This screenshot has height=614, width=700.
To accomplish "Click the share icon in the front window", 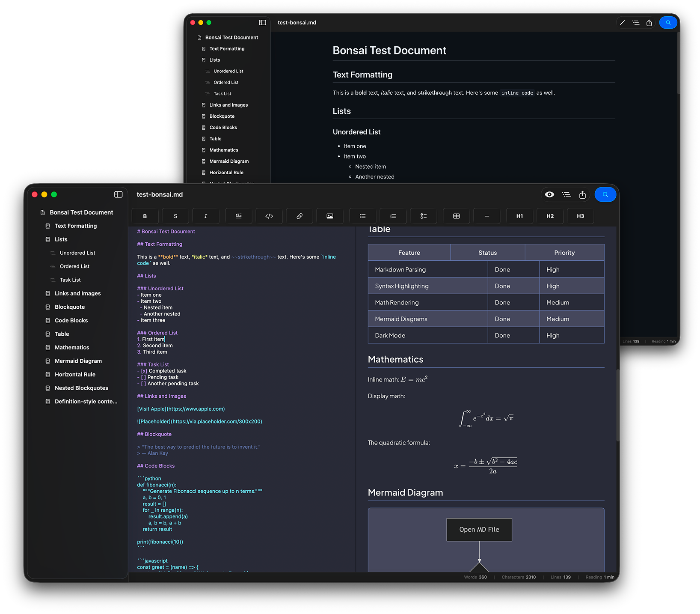I will [x=582, y=195].
